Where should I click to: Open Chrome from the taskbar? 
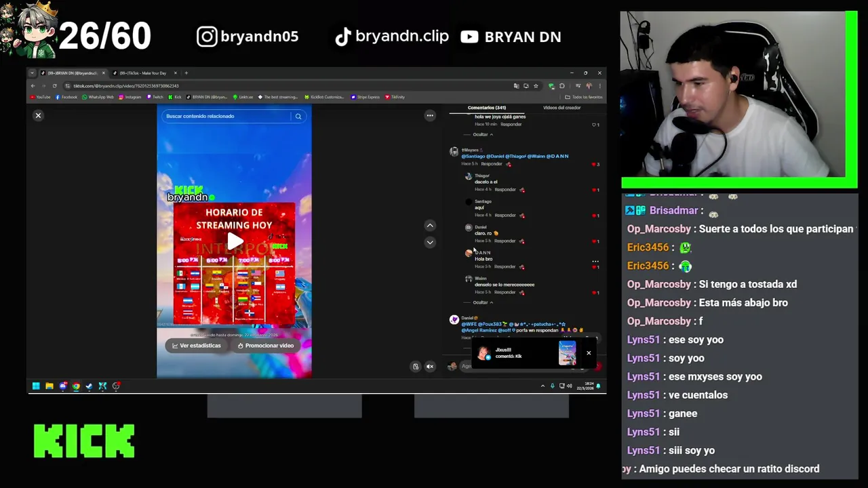(76, 386)
